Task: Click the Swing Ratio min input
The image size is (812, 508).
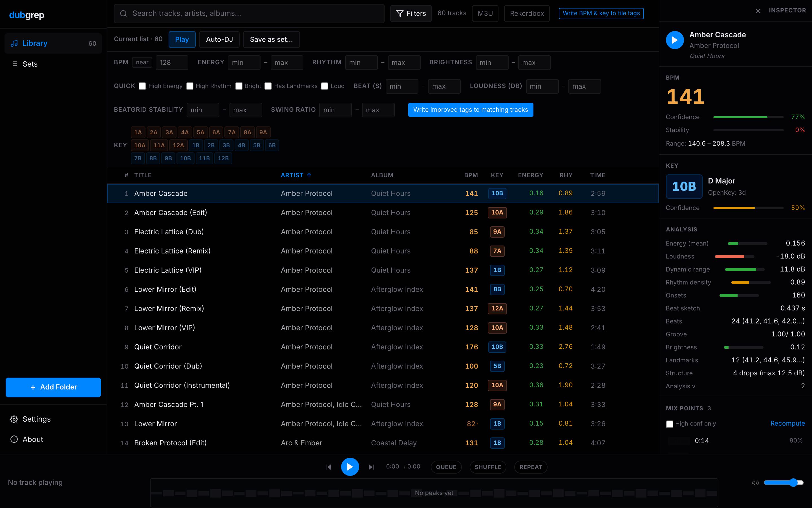Action: click(335, 110)
